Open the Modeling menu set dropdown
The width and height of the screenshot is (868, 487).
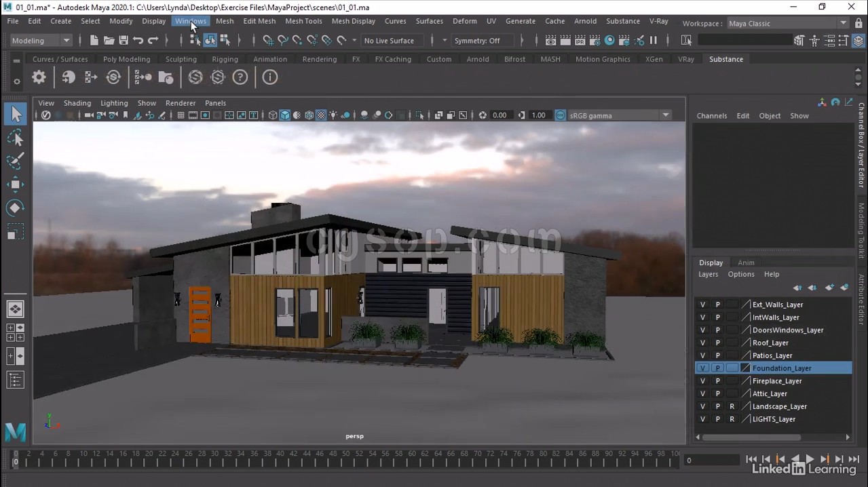[41, 41]
